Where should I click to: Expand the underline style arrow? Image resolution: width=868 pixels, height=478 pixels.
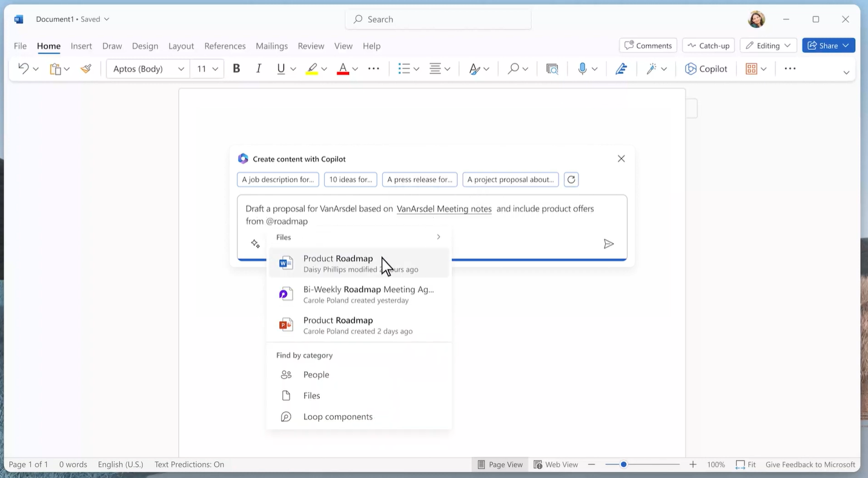[x=293, y=69]
